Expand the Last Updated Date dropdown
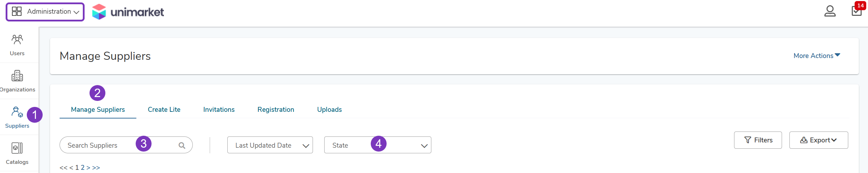The width and height of the screenshot is (868, 173). pyautogui.click(x=270, y=145)
